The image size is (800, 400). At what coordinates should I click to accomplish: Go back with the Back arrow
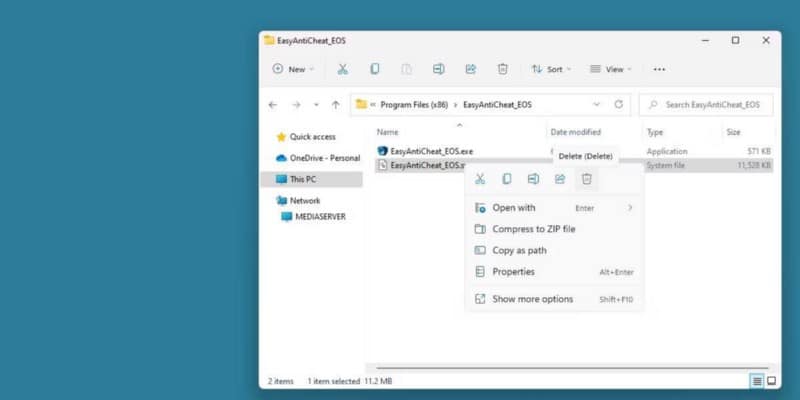[272, 105]
